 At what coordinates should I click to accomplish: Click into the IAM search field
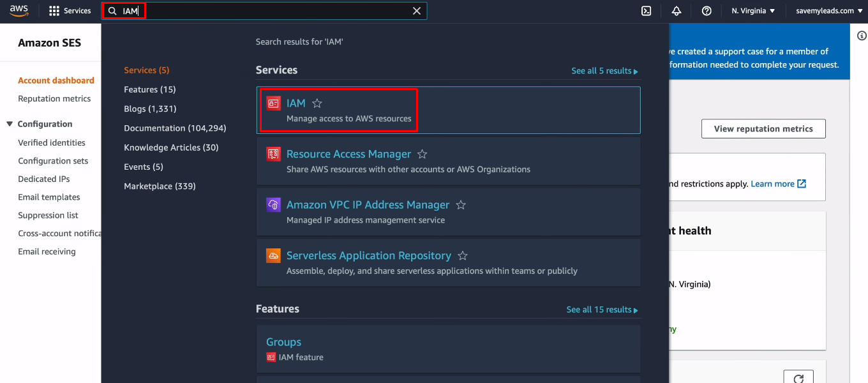(x=265, y=11)
